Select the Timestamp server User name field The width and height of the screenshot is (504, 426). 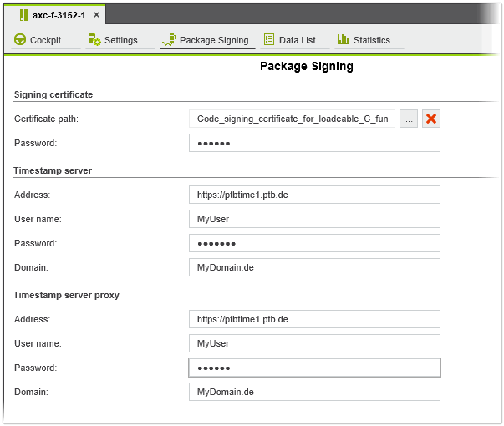pos(314,219)
